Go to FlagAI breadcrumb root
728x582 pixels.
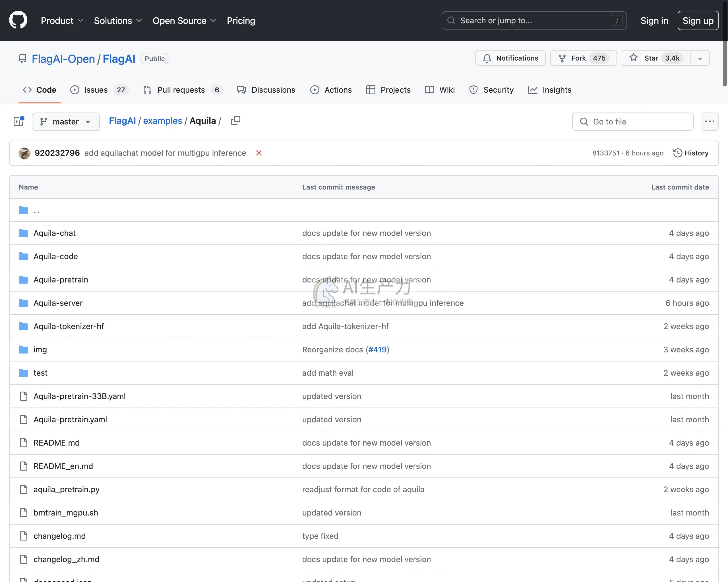click(122, 121)
